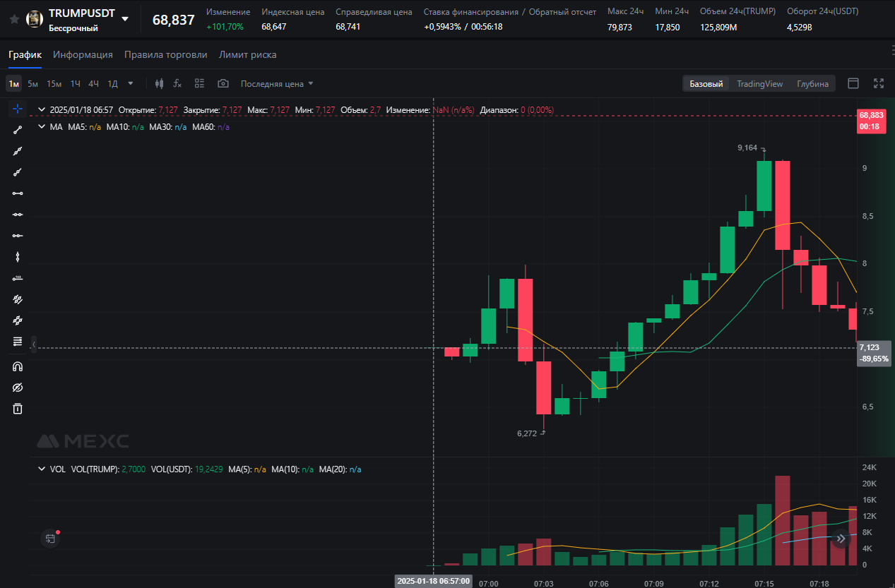Open the Правила торговли tab
895x588 pixels.
[x=166, y=54]
